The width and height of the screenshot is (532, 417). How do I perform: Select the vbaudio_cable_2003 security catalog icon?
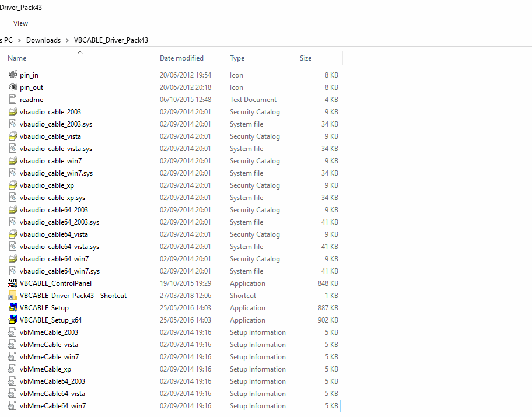(x=13, y=112)
